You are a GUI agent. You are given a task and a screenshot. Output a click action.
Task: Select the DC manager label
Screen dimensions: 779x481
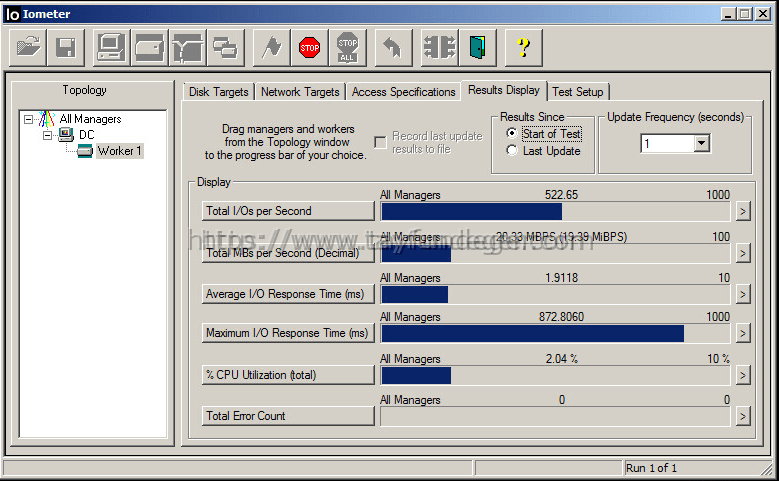click(86, 135)
